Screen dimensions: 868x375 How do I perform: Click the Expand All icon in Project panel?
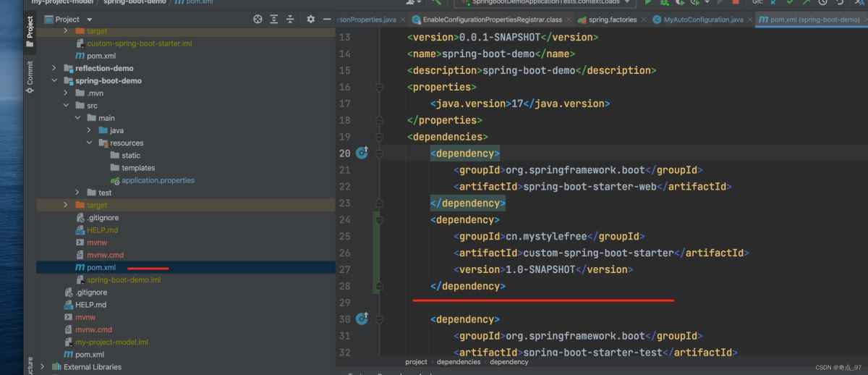pyautogui.click(x=274, y=20)
